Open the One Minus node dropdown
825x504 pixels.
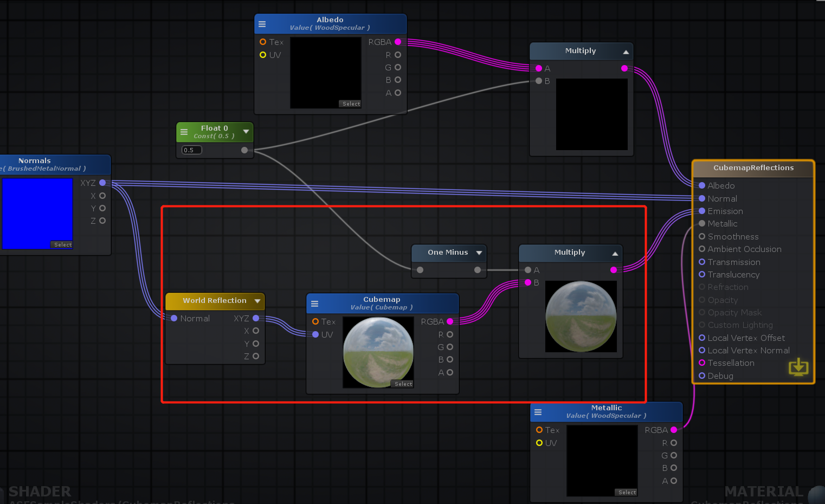[479, 252]
